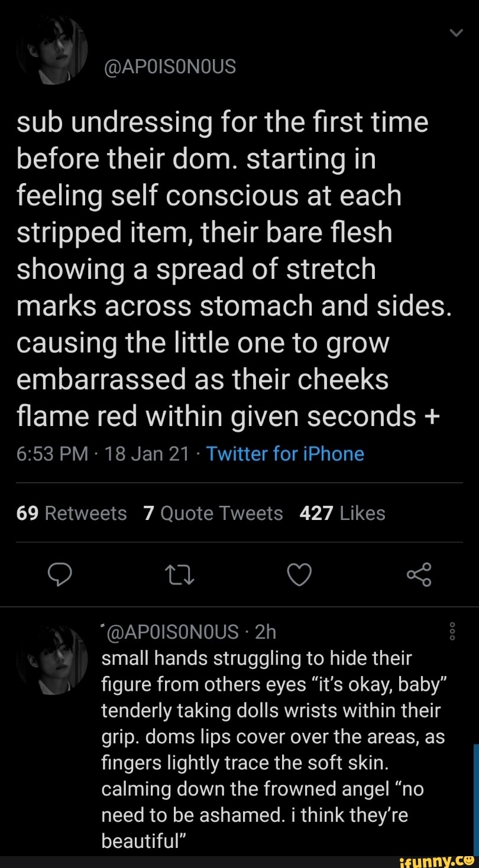Screen dimensions: 479x868
Task: View the 69 Retweets list
Action: (x=72, y=513)
